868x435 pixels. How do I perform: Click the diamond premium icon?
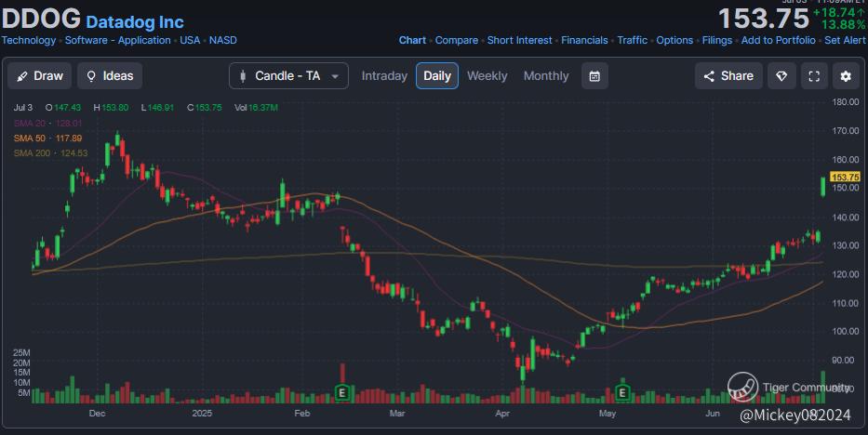[781, 75]
